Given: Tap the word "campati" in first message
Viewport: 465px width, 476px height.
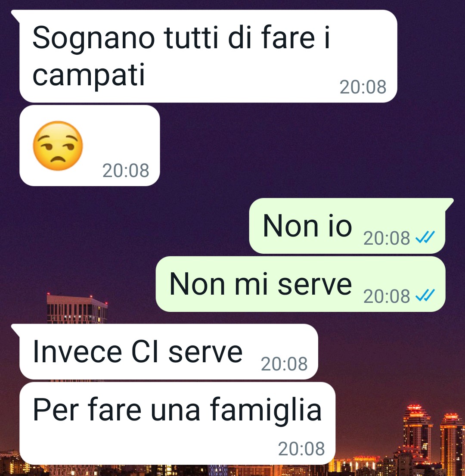Looking at the screenshot, I should [89, 75].
